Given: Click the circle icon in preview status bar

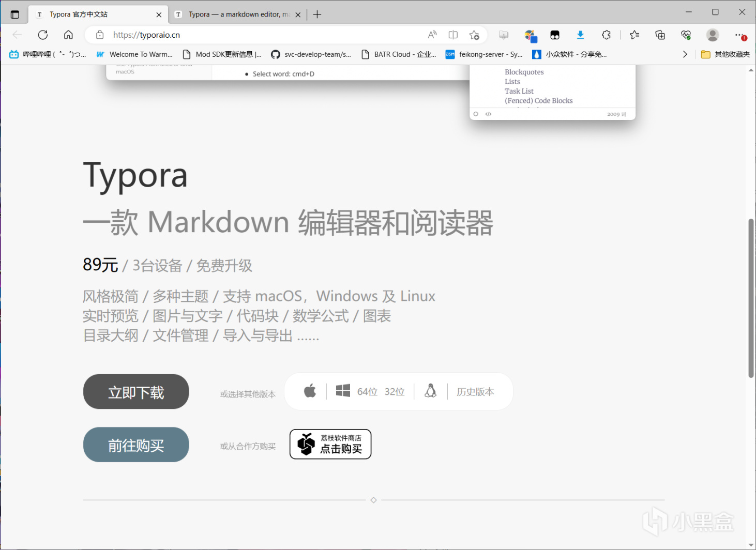Looking at the screenshot, I should pos(476,114).
